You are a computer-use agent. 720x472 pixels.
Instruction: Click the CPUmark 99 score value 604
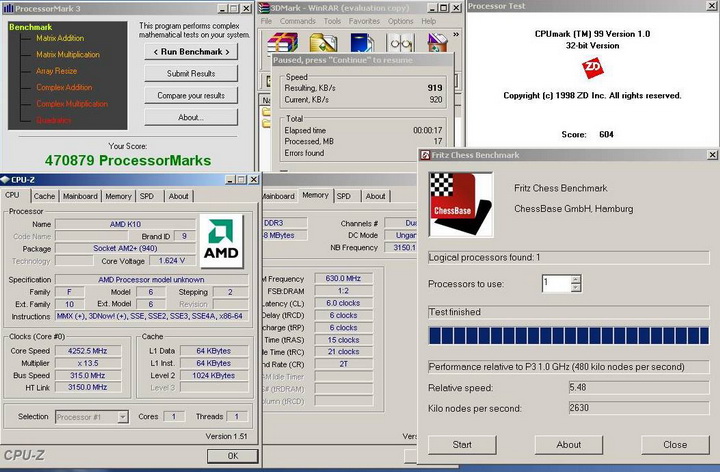(x=606, y=135)
